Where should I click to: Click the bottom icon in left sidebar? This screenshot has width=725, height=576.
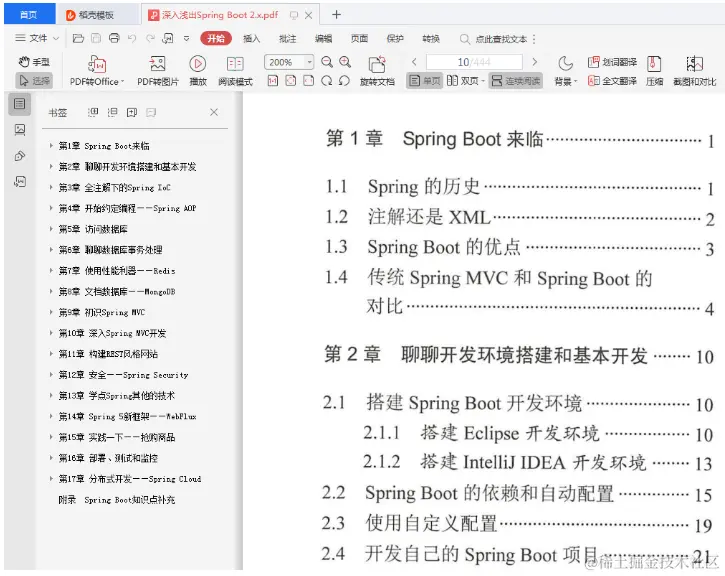[x=19, y=182]
